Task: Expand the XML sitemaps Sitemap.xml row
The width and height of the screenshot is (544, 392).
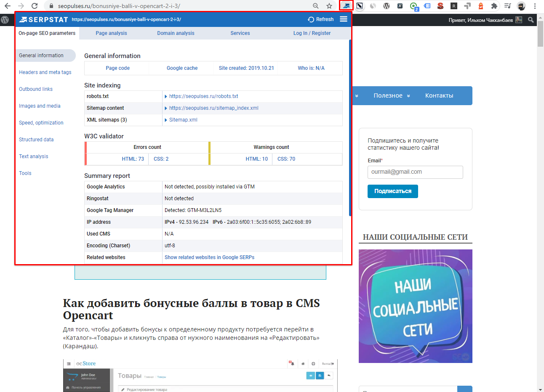Action: coord(166,120)
